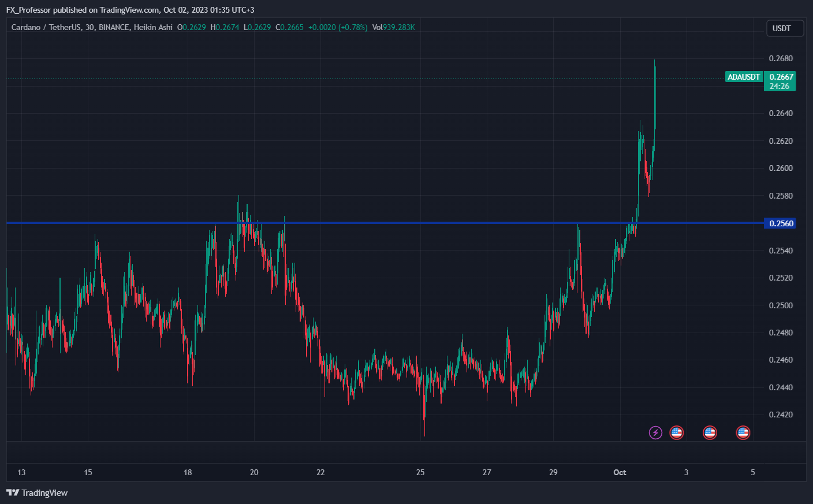Click the 0.2620 price axis label
Image resolution: width=813 pixels, height=504 pixels.
coord(781,141)
